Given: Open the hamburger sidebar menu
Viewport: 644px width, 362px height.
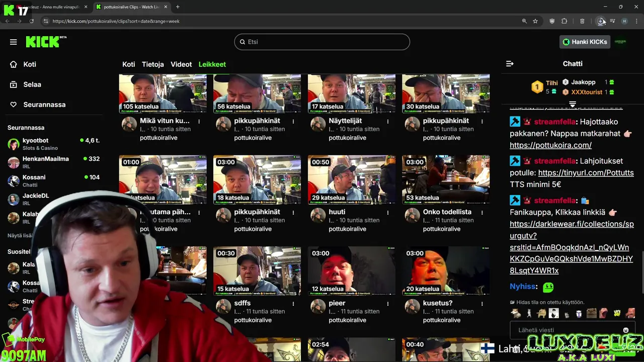Looking at the screenshot, I should pyautogui.click(x=13, y=42).
